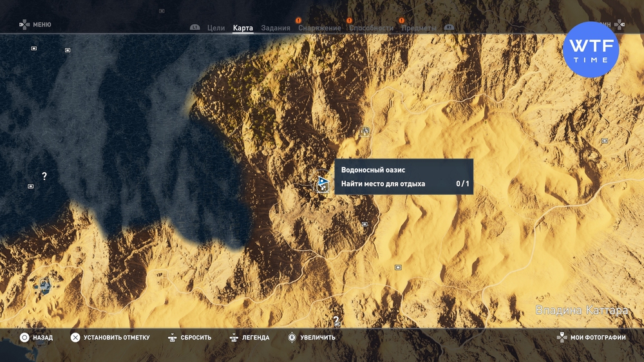Click the Найти место для отдыха objective tooltip
The width and height of the screenshot is (644, 362).
(404, 184)
